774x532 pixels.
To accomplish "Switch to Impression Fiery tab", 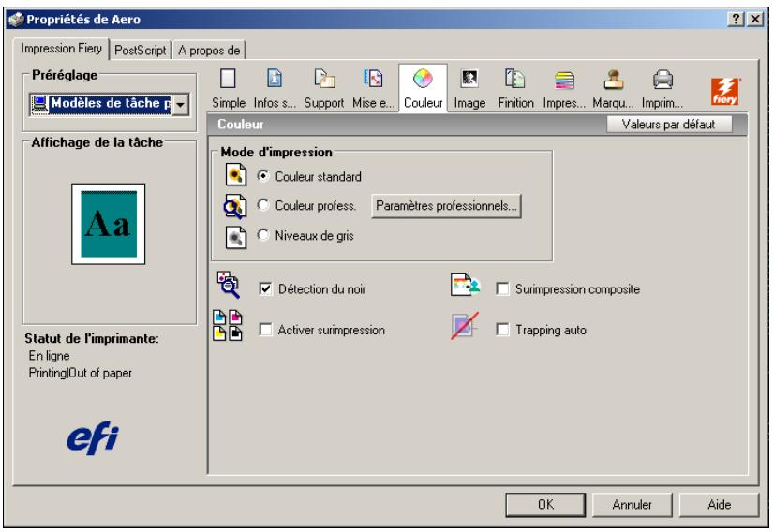I will (x=61, y=49).
